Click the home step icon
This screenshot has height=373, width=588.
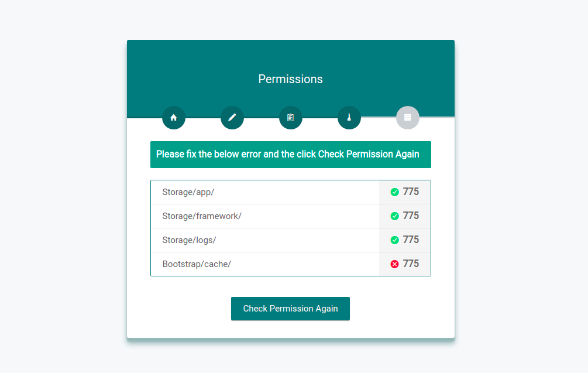(174, 118)
